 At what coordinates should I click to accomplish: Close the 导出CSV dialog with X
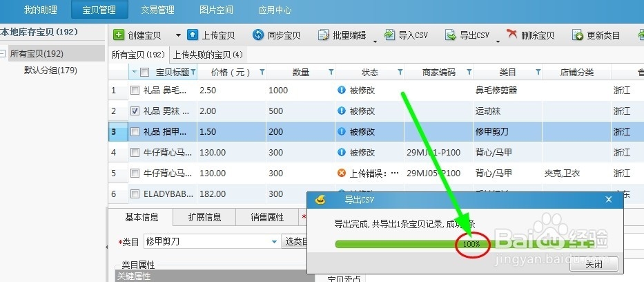[609, 200]
